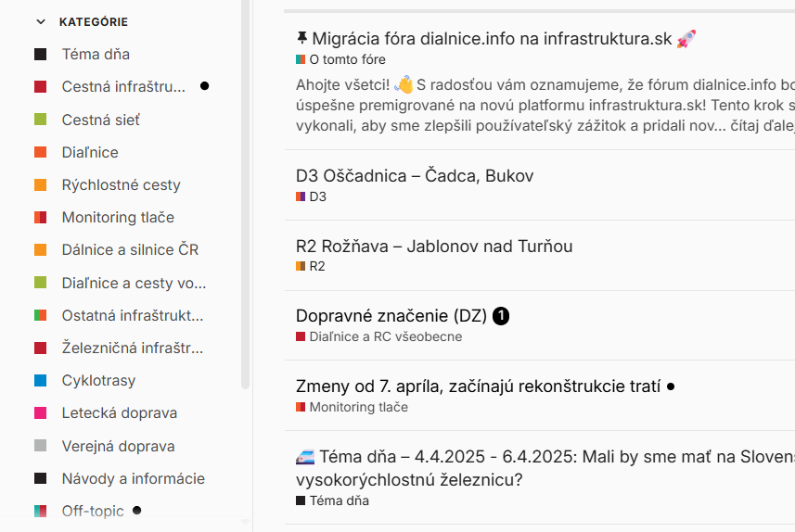795x532 pixels.
Task: Open the Téma dňa category in sidebar
Action: (x=96, y=54)
